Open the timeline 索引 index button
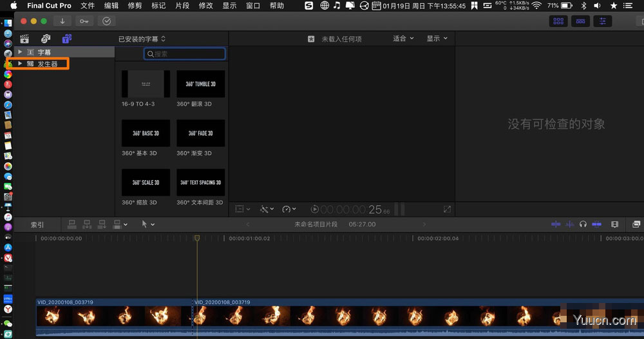Image resolution: width=644 pixels, height=339 pixels. tap(37, 224)
